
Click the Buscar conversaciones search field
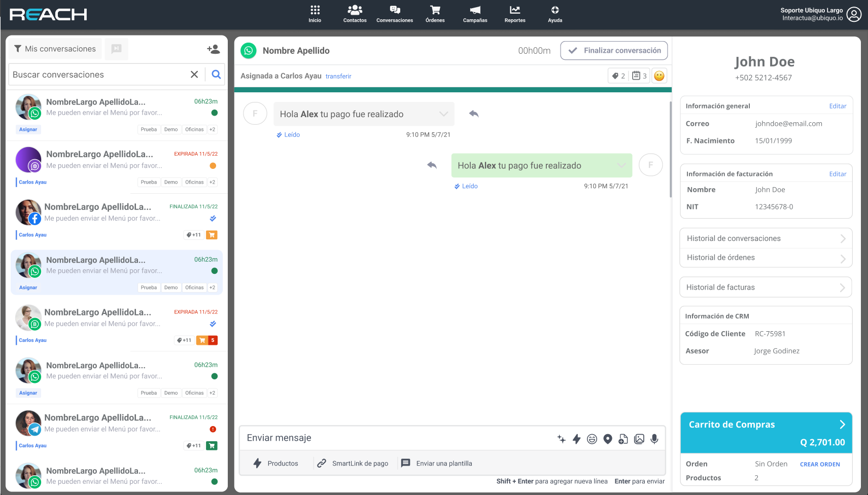click(99, 75)
